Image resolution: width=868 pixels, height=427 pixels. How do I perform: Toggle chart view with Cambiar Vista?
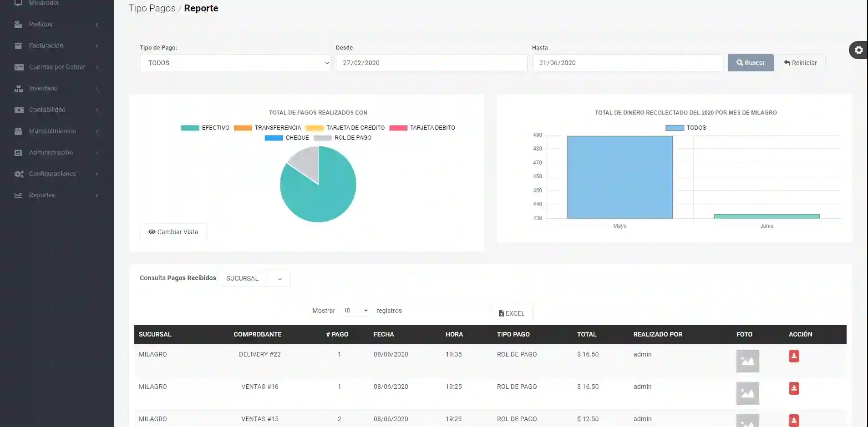[173, 232]
